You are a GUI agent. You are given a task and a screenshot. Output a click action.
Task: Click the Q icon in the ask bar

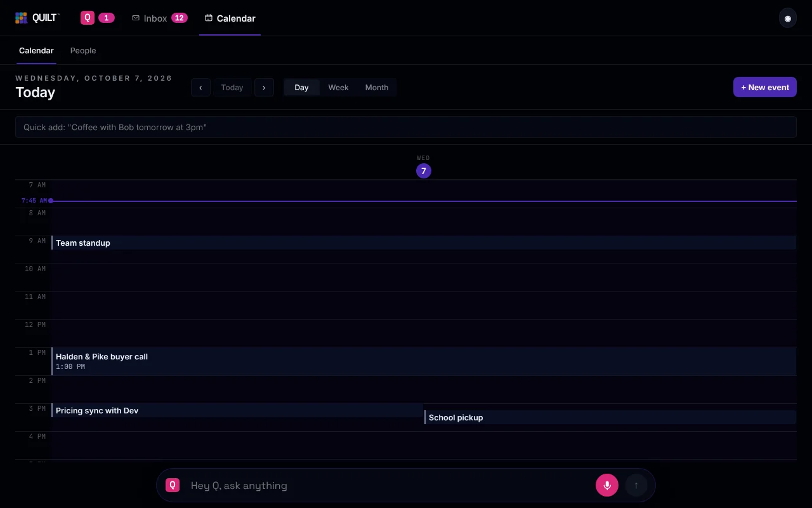click(x=173, y=485)
